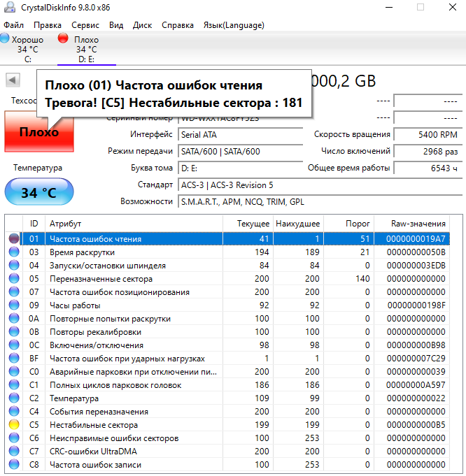This screenshot has height=476, width=466.
Task: Click raw value 0000000198F
Action: (x=416, y=305)
